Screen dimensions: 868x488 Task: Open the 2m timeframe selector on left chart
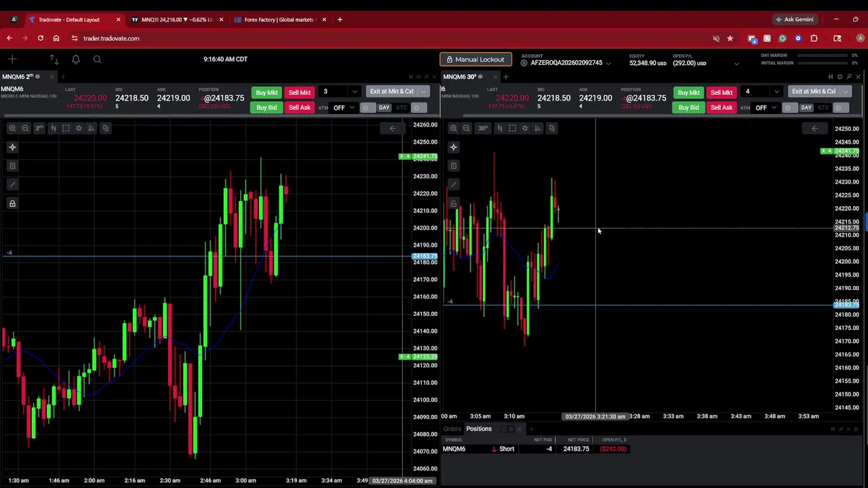(x=39, y=128)
